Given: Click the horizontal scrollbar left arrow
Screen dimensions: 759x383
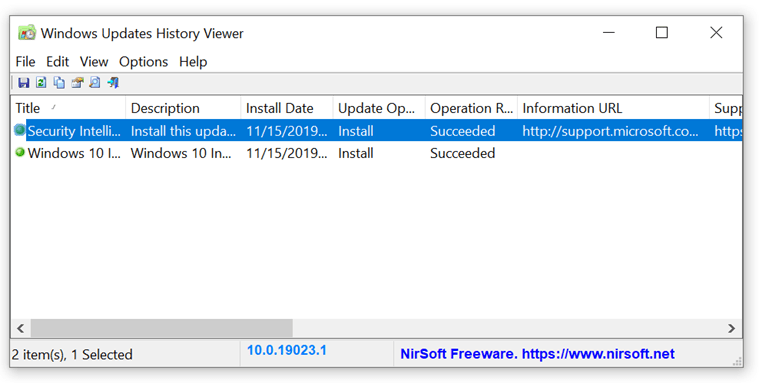Looking at the screenshot, I should tap(20, 328).
